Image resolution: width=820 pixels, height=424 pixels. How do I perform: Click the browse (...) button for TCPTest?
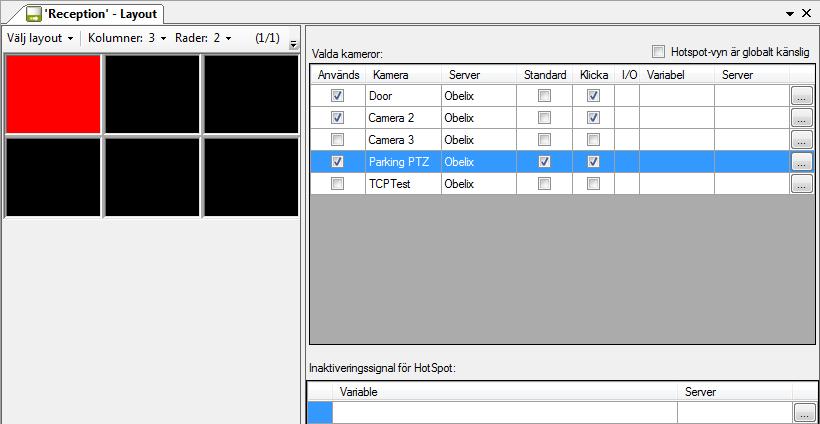click(x=802, y=184)
